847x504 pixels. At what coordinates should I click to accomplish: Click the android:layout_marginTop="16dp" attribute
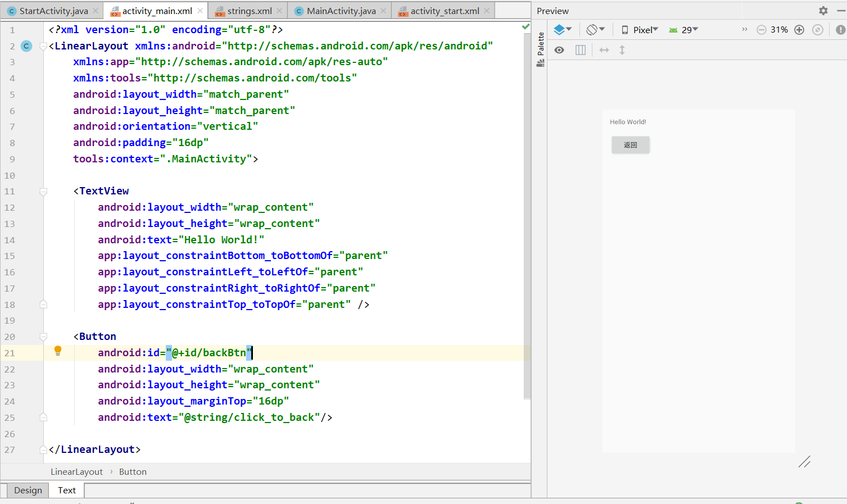pyautogui.click(x=193, y=401)
